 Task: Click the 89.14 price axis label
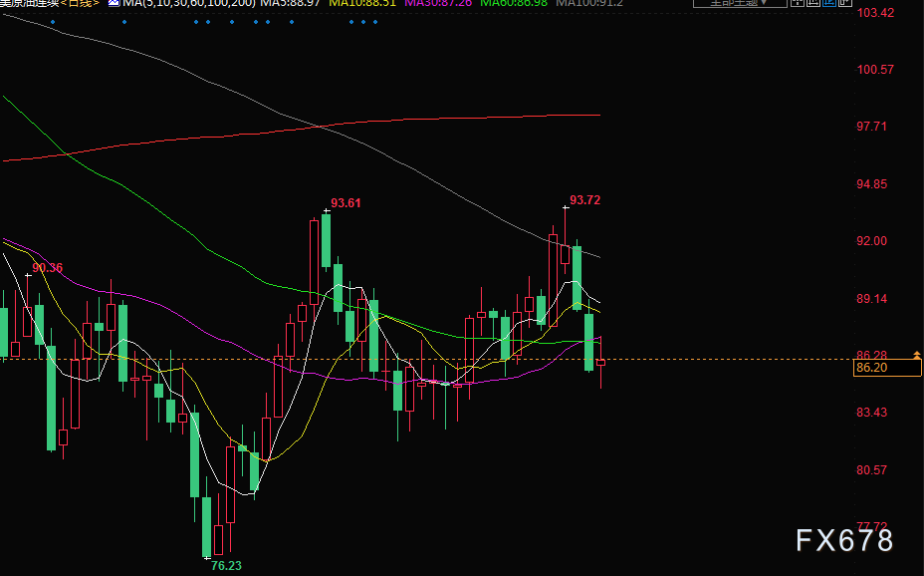(871, 299)
